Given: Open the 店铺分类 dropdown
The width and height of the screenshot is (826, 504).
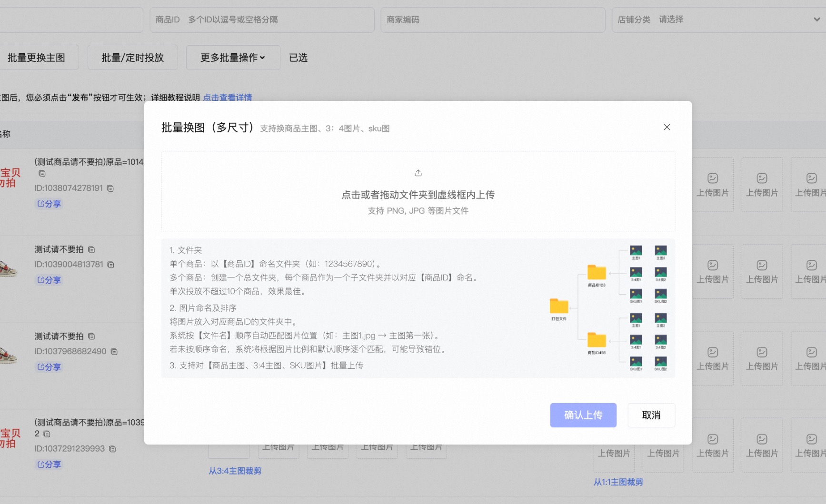Looking at the screenshot, I should pos(718,20).
